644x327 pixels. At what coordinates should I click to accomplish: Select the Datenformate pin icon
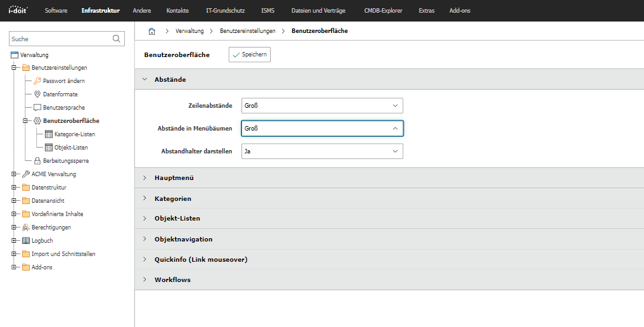(x=37, y=94)
